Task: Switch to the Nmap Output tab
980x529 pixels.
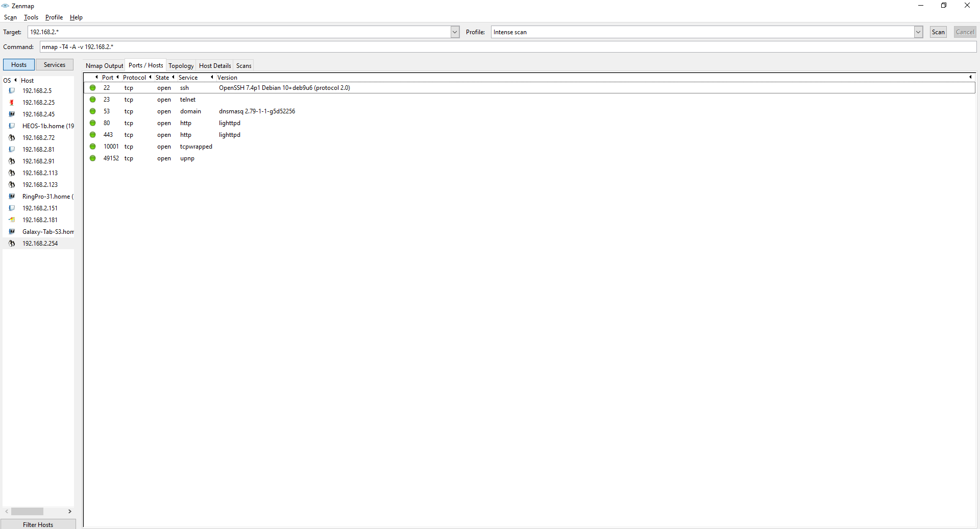Action: (x=104, y=66)
